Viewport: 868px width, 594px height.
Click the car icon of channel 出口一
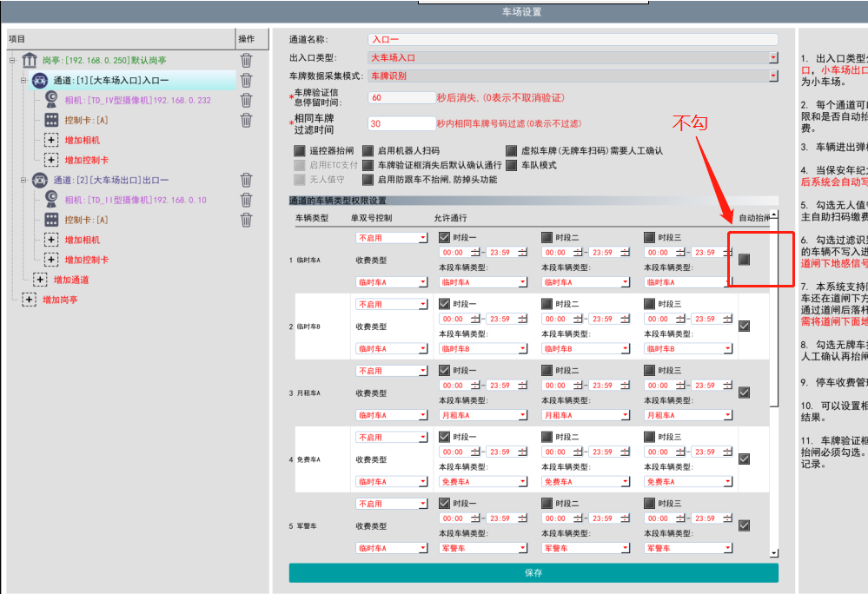click(39, 181)
